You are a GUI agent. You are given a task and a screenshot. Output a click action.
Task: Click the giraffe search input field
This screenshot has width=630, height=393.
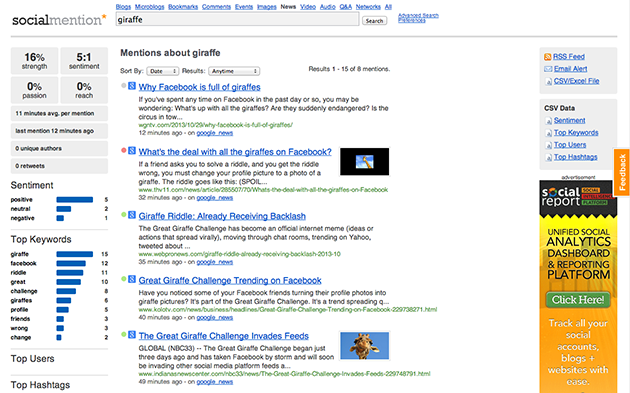pyautogui.click(x=237, y=19)
